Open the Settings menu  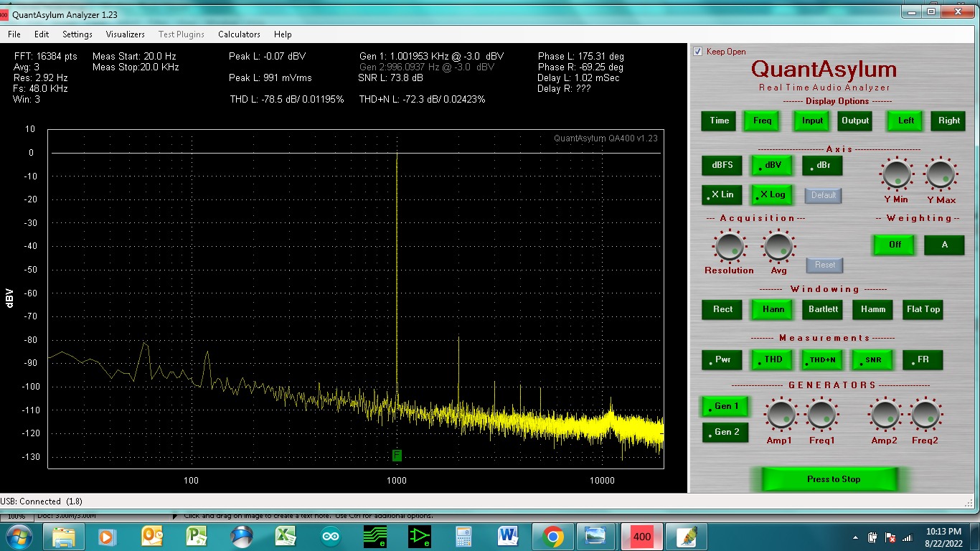[77, 34]
